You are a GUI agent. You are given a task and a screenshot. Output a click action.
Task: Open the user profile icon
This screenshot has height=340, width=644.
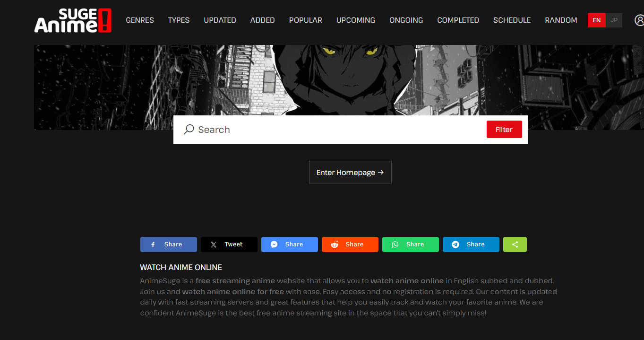pos(639,20)
